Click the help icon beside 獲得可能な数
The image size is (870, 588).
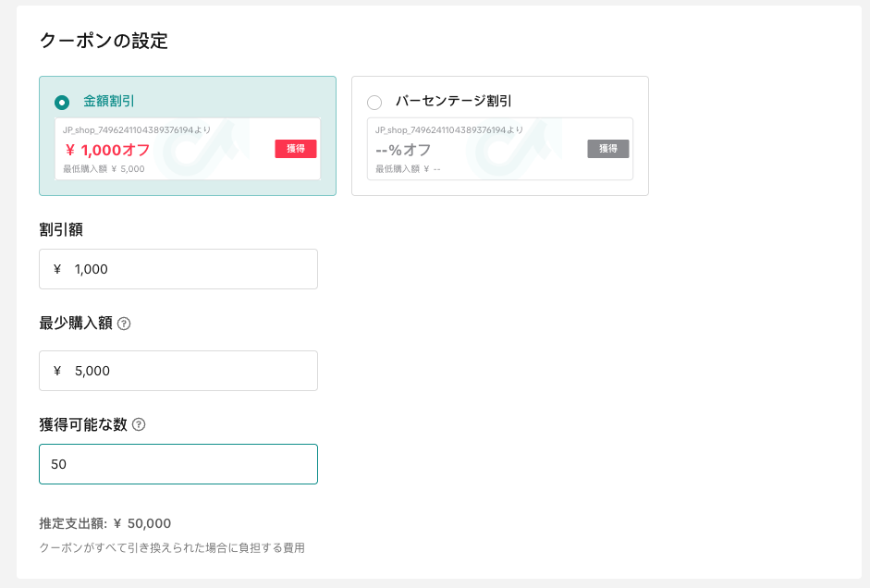(139, 425)
